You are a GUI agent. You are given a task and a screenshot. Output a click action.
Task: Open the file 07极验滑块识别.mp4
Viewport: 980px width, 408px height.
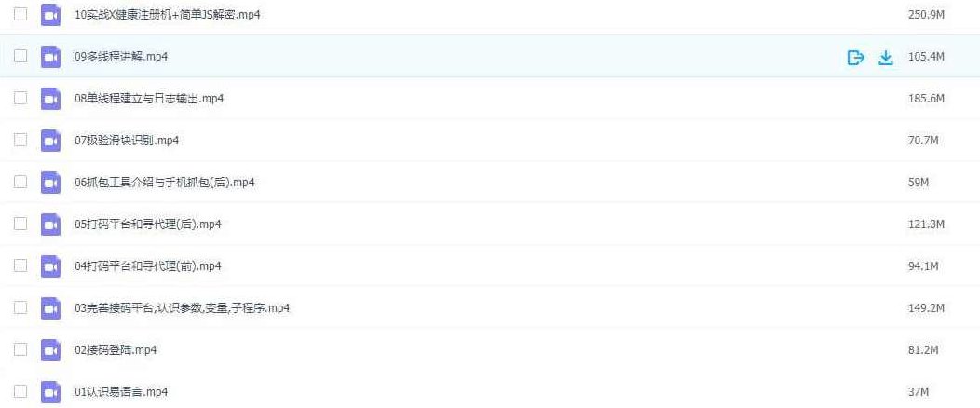click(127, 141)
